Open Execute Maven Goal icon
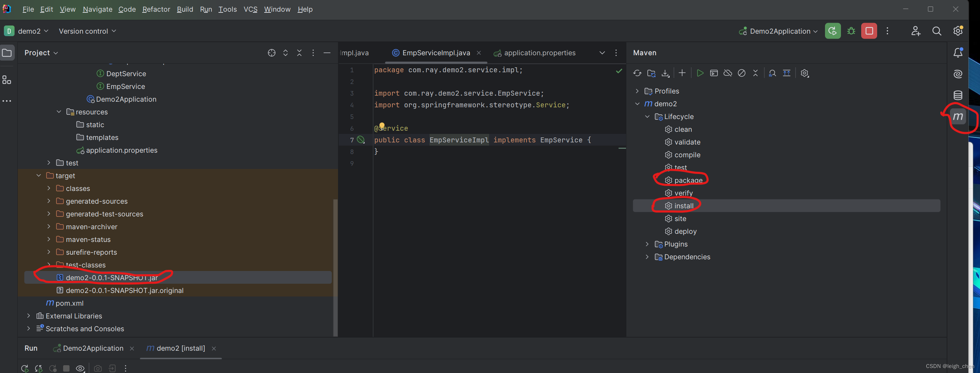The image size is (980, 373). [714, 73]
